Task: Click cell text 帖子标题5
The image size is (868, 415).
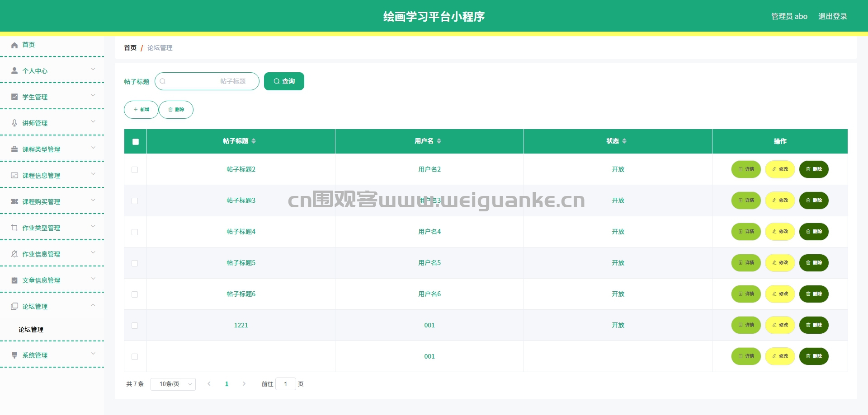Action: click(x=241, y=263)
